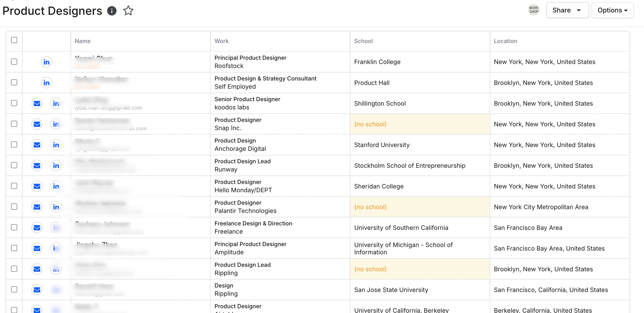Viewport: 644px width, 313px height.
Task: Select the Roofstock row checkbox
Action: [x=14, y=62]
